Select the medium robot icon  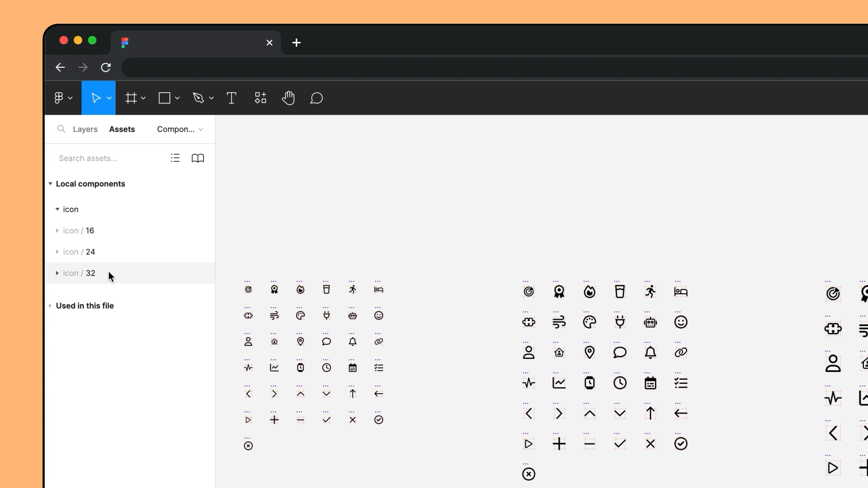[x=651, y=322]
